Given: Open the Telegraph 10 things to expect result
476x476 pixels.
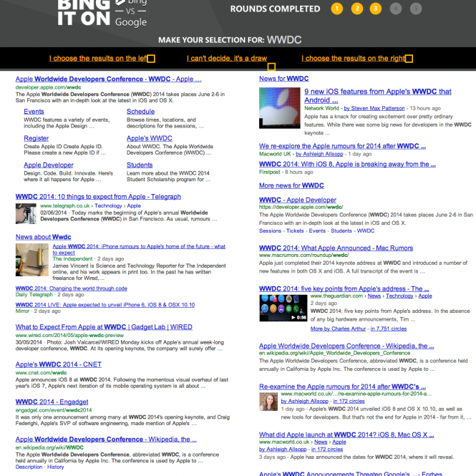Looking at the screenshot, I should click(x=98, y=196).
